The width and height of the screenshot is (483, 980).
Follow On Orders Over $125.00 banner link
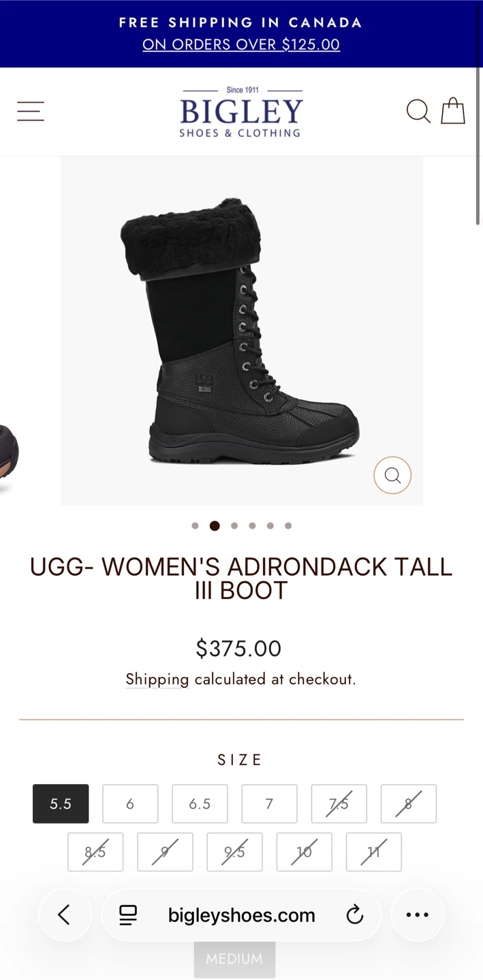point(241,44)
